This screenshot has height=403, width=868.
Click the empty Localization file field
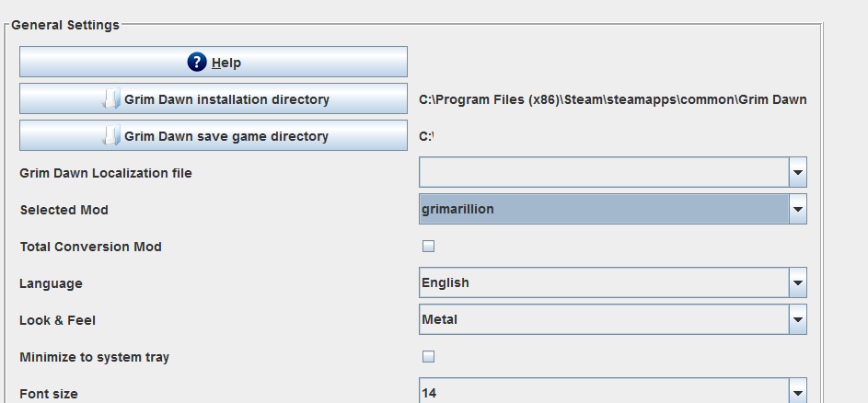click(604, 172)
